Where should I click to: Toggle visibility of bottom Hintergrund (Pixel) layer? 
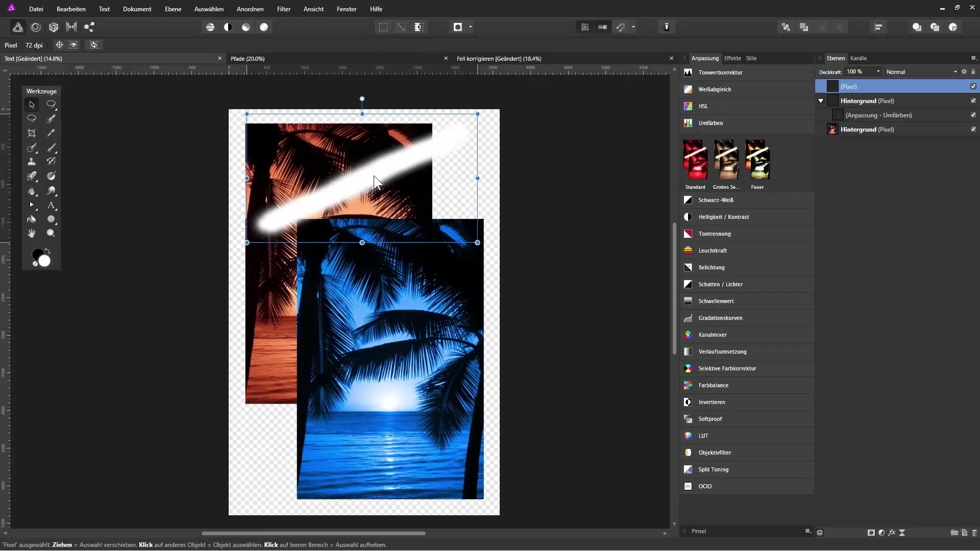pos(973,129)
